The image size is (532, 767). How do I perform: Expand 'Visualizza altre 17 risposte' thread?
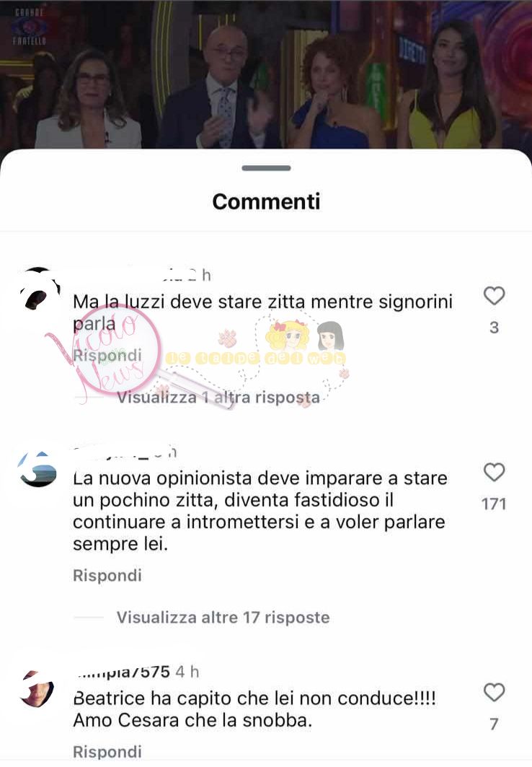tap(223, 618)
